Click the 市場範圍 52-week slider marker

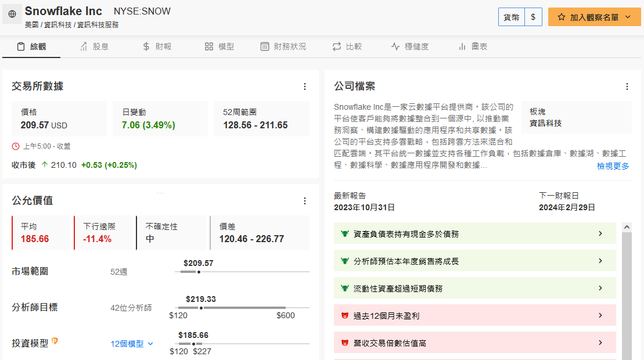click(x=199, y=272)
